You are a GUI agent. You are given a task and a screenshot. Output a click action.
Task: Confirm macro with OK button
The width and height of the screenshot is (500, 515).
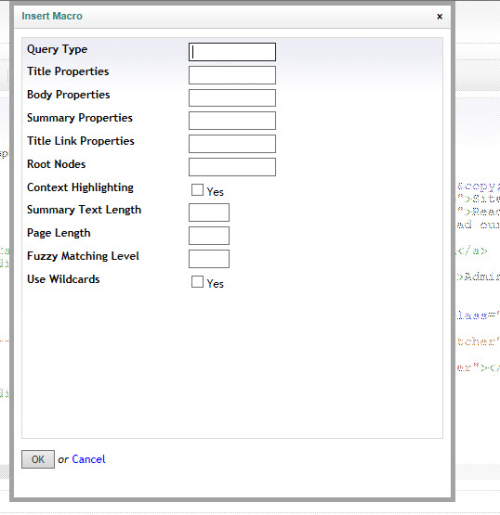pyautogui.click(x=38, y=459)
